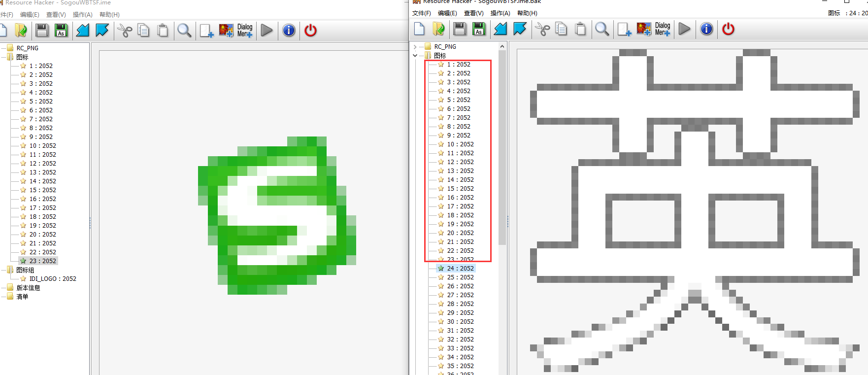Select RC_PNG folder in left window tree
Screen dimensions: 868x375
[27, 48]
